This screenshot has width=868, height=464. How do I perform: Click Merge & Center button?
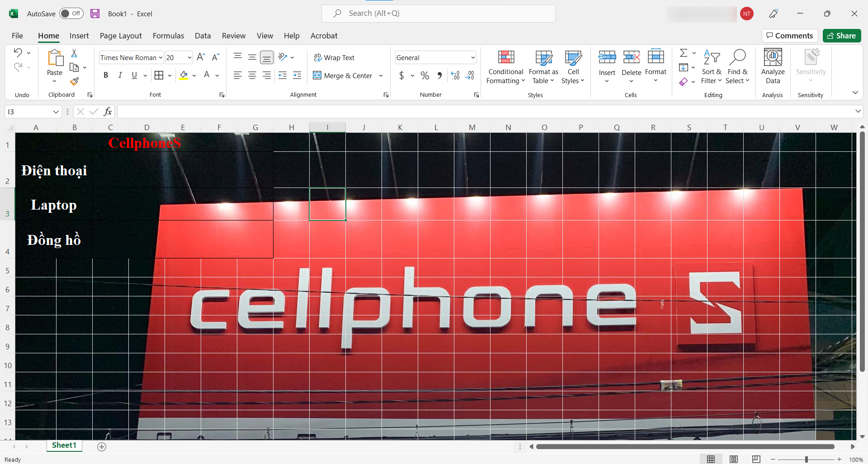pyautogui.click(x=343, y=75)
